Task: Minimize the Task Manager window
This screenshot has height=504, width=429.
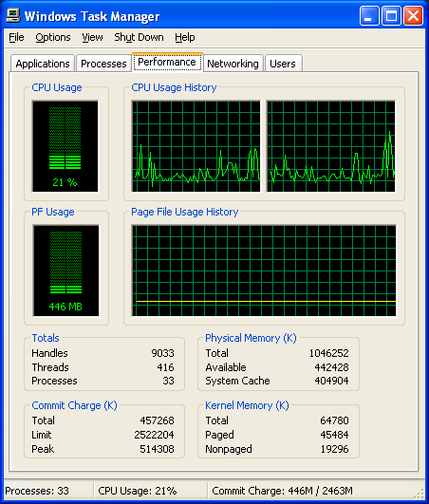Action: (x=369, y=16)
